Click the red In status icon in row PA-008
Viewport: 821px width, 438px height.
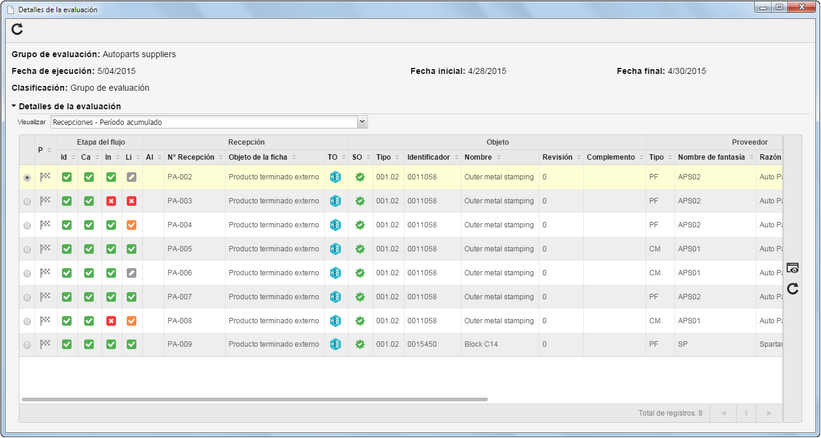(x=110, y=321)
